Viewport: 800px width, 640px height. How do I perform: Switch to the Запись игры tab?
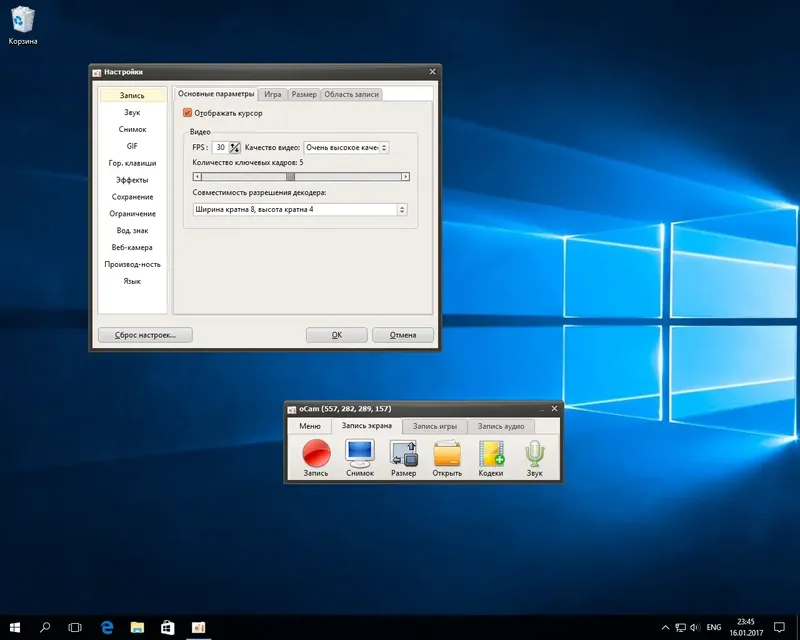coord(434,426)
